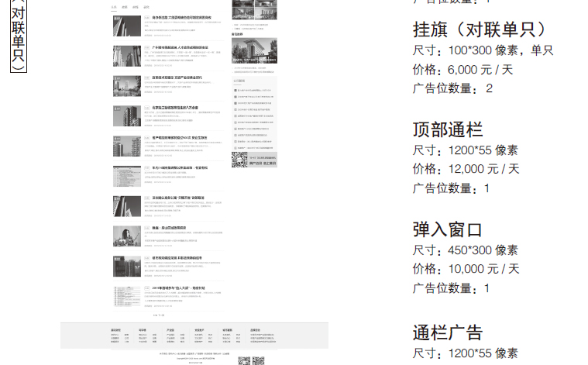Open the document screenshot thumbnail of the last article
Viewport: 588px width, 365px height.
(x=127, y=296)
